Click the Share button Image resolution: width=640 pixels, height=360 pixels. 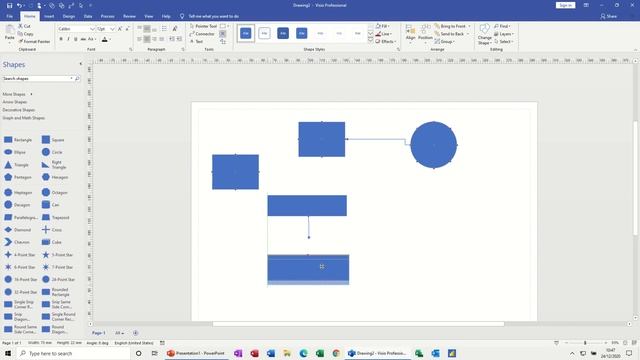tap(609, 16)
